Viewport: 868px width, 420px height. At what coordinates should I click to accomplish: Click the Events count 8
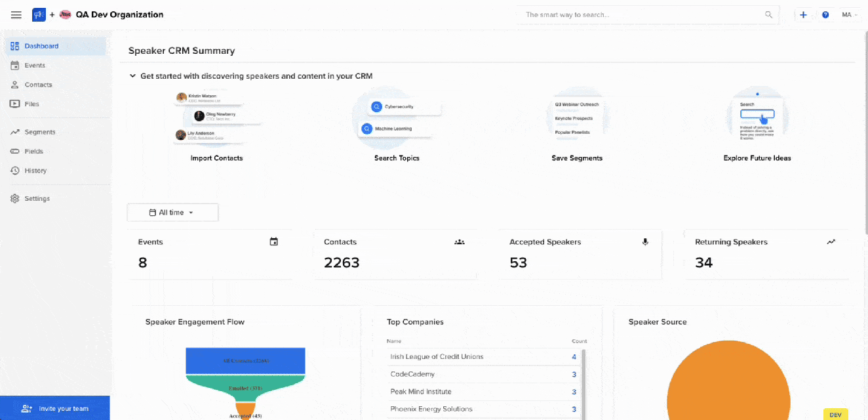point(142,262)
